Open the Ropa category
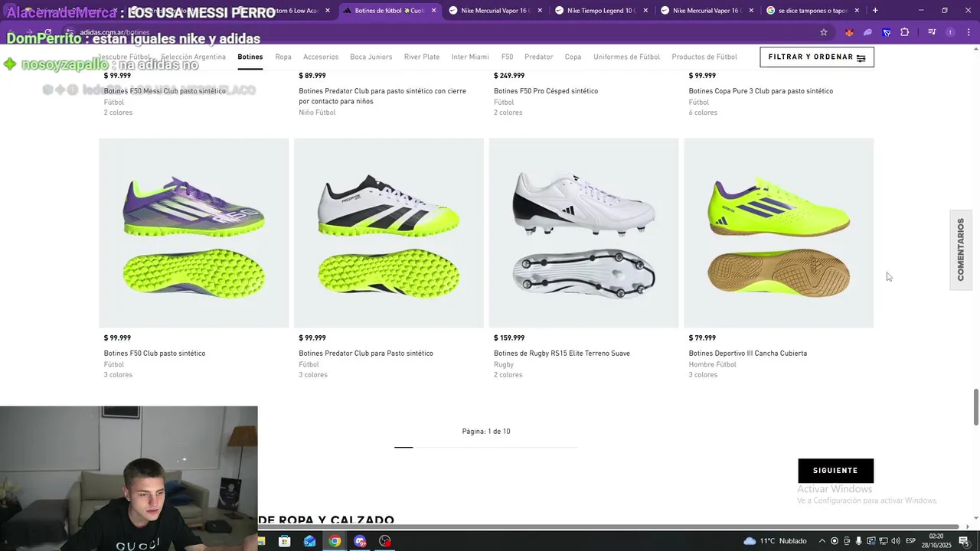The image size is (980, 551). (x=283, y=57)
